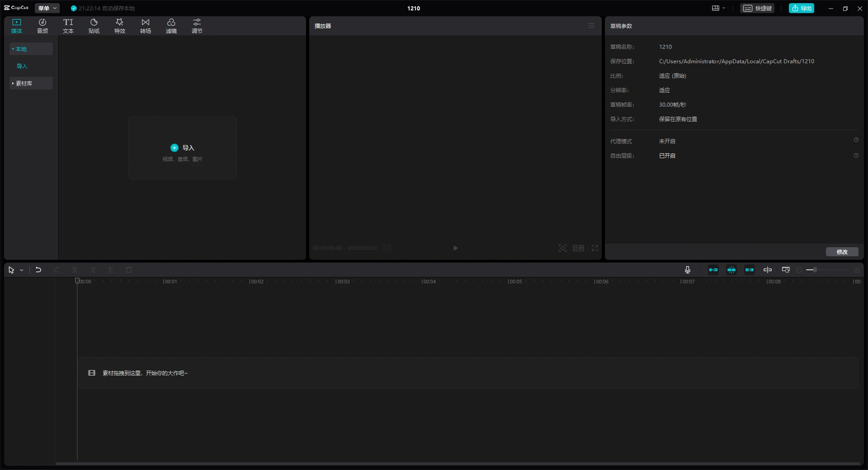Click the 保留在原有位置 import mode value

(678, 119)
